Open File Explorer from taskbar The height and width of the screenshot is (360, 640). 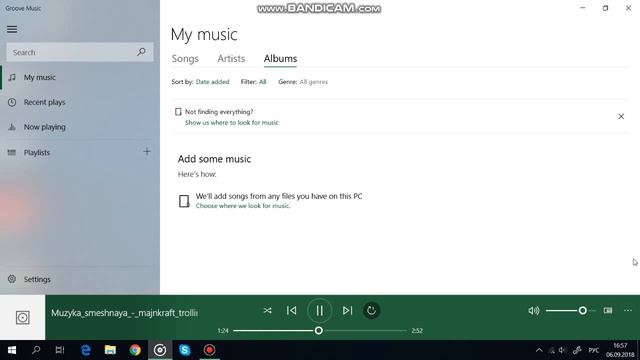tap(110, 350)
